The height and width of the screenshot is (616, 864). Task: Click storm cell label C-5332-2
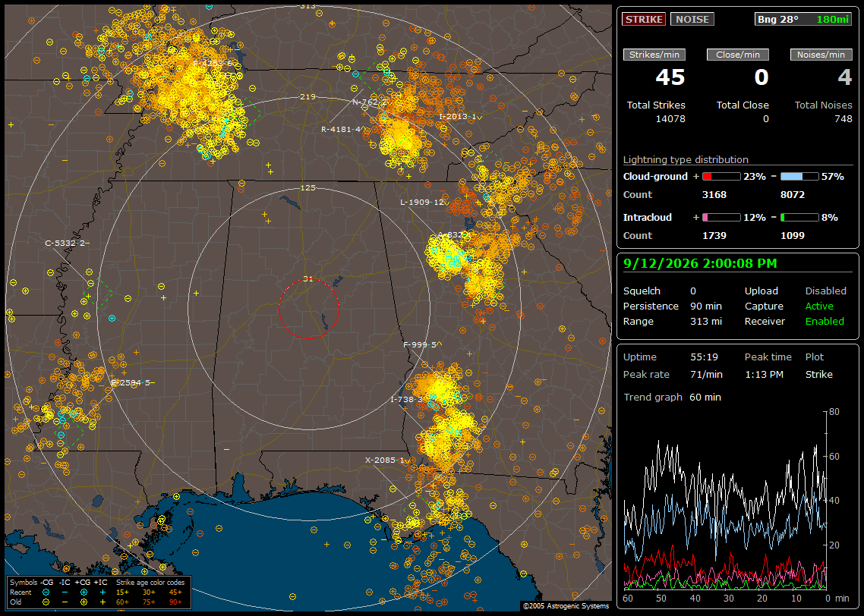[x=65, y=243]
